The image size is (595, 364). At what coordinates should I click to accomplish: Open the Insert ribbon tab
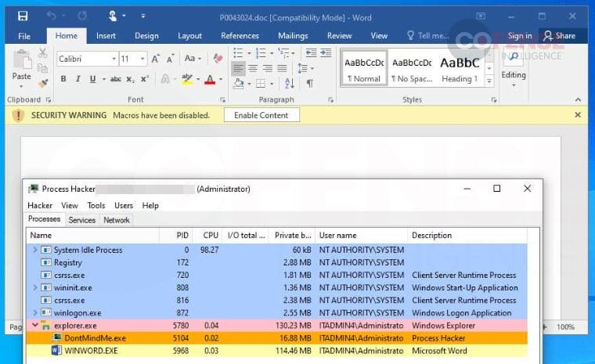(x=106, y=36)
